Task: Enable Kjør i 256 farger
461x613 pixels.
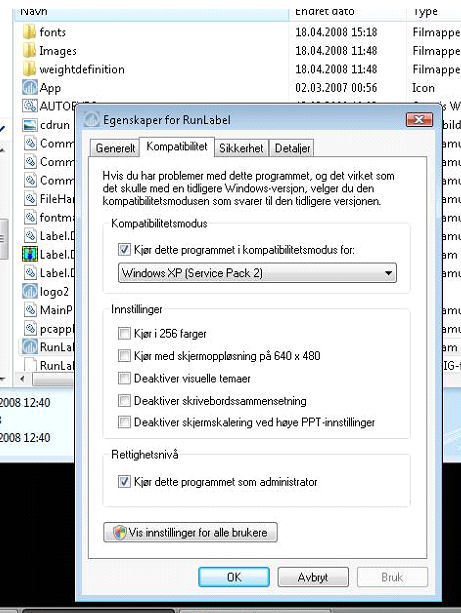Action: [124, 333]
